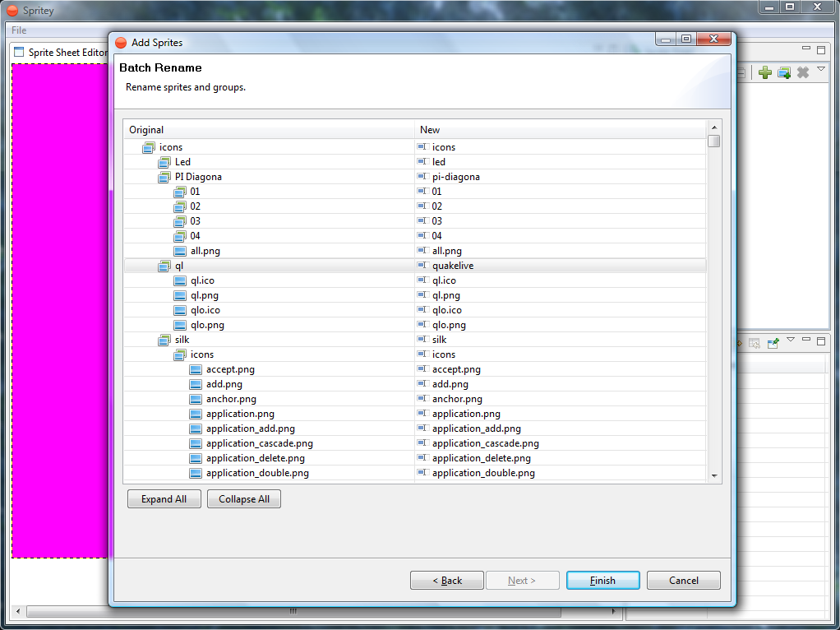Click the application_cascade.png sprite icon in Original column

tap(196, 443)
